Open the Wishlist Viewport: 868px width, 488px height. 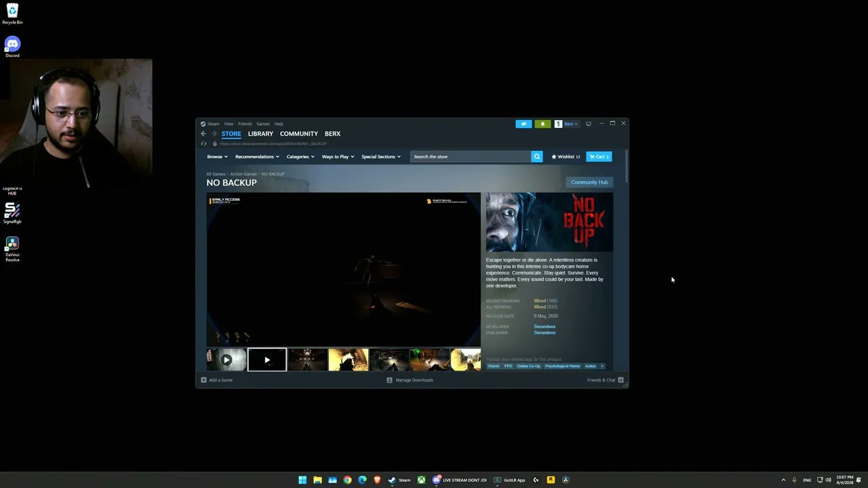click(x=566, y=157)
